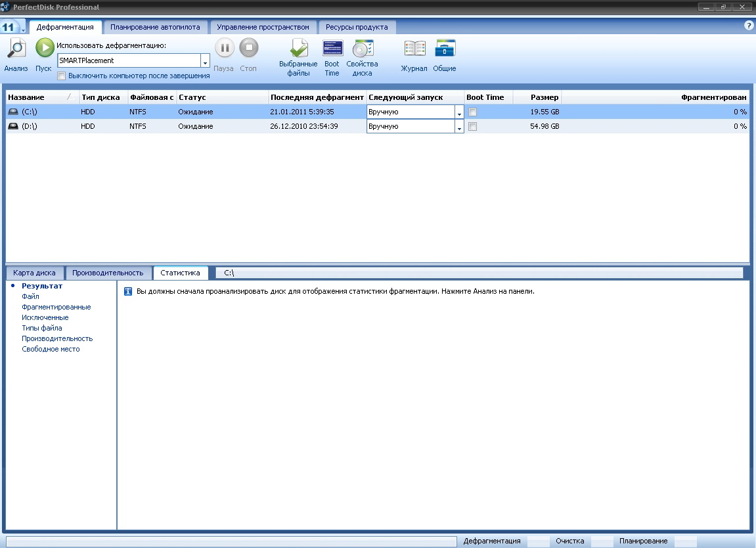Open Типы файла statistics section
756x548 pixels.
coord(41,328)
